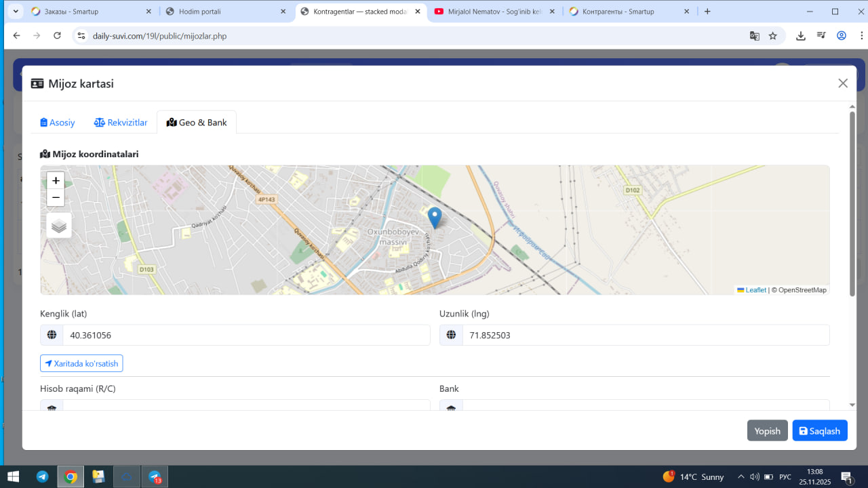Open the Chrome profile icon
Screen dimensions: 868x488
point(842,36)
